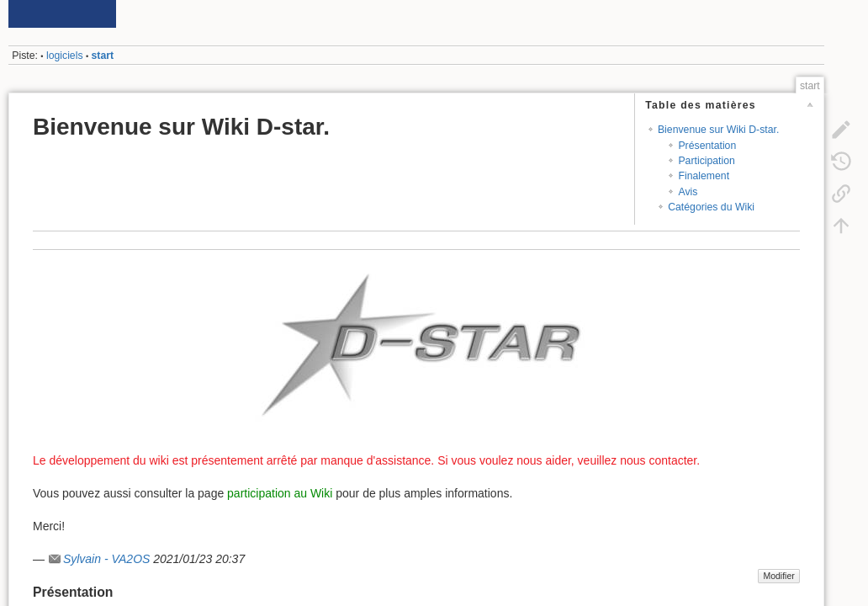868x606 pixels.
Task: Click the D-STAR logo image
Action: click(x=421, y=344)
